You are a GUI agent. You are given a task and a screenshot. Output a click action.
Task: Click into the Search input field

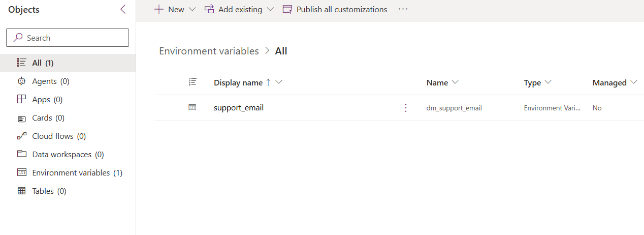click(68, 38)
